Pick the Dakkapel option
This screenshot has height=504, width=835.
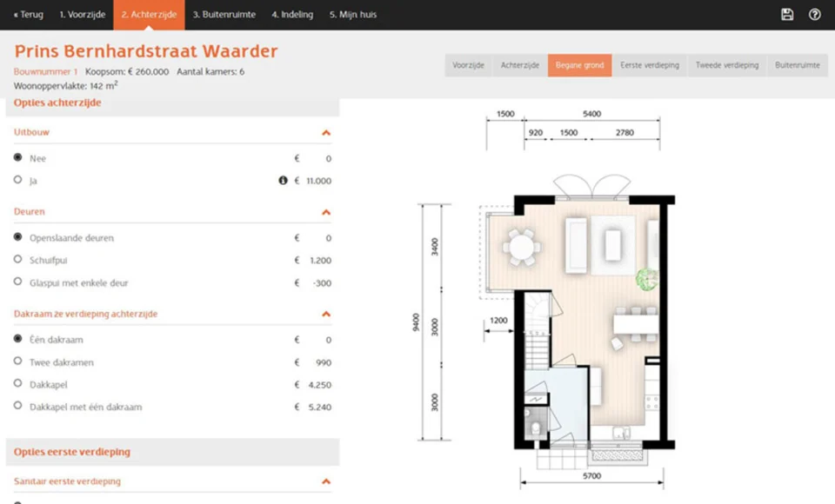(18, 383)
